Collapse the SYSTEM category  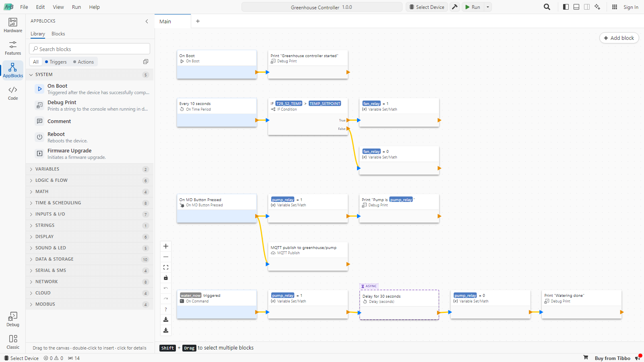pyautogui.click(x=89, y=74)
